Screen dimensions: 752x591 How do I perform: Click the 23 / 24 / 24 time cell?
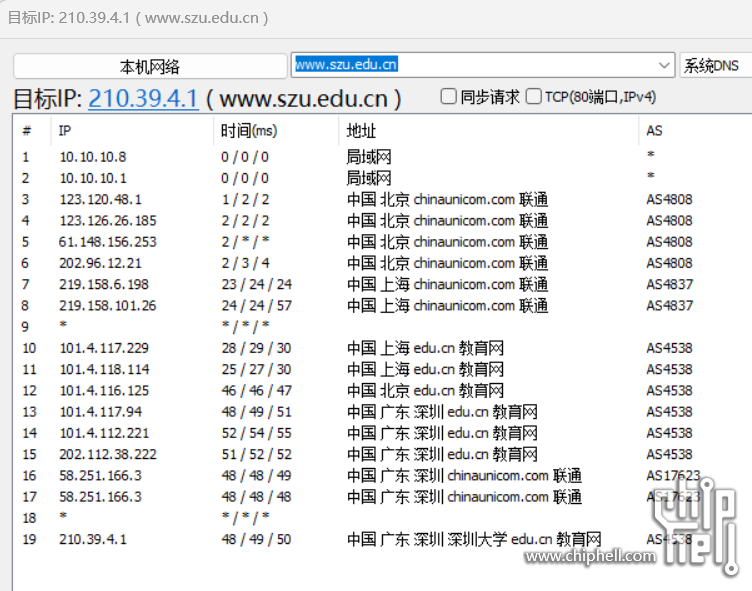tap(257, 284)
